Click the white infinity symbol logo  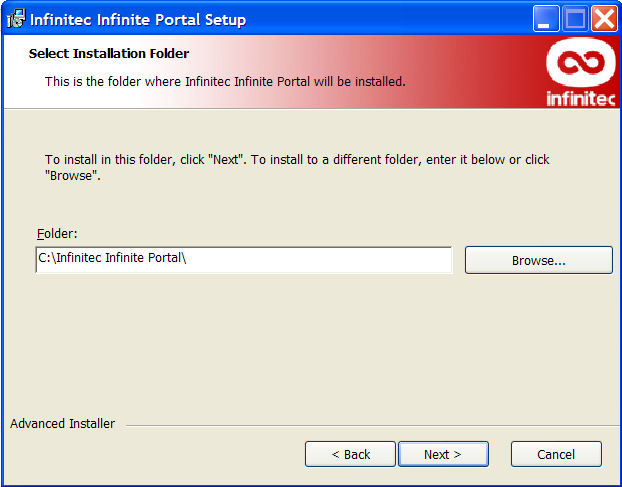[x=580, y=63]
